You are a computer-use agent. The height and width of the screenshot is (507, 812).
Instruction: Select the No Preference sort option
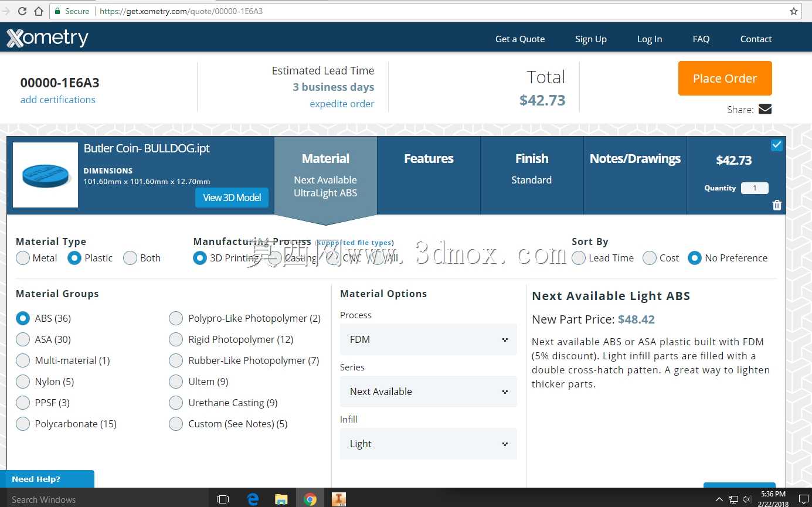pos(695,258)
